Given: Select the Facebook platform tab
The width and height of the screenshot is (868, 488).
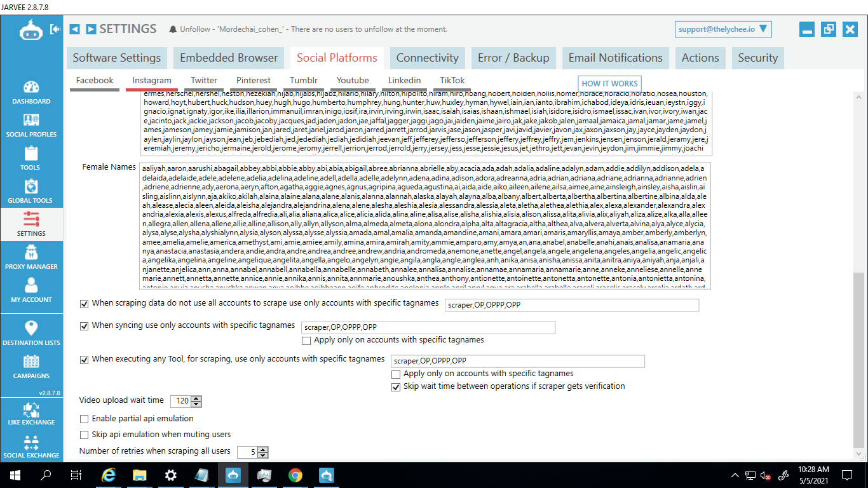Looking at the screenshot, I should (x=95, y=81).
